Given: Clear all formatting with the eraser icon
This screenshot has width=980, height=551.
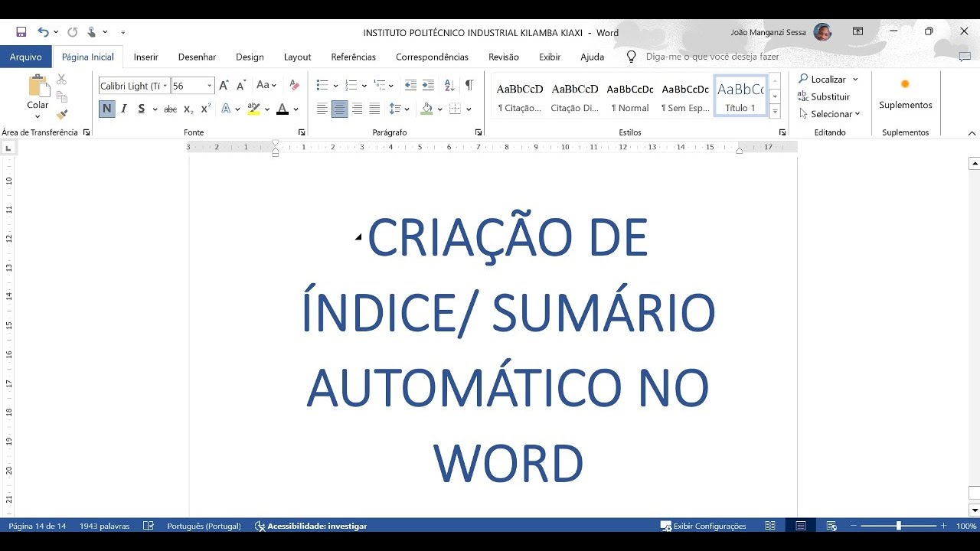Looking at the screenshot, I should tap(294, 86).
